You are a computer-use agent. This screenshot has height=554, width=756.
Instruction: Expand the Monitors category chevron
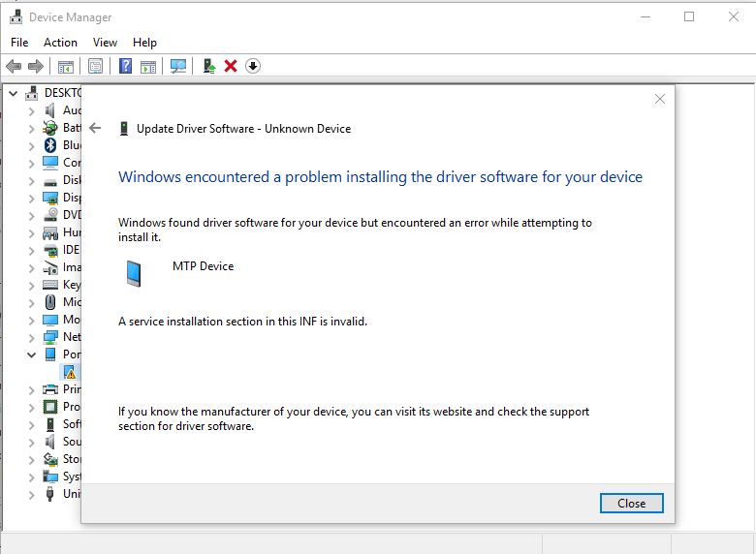31,320
